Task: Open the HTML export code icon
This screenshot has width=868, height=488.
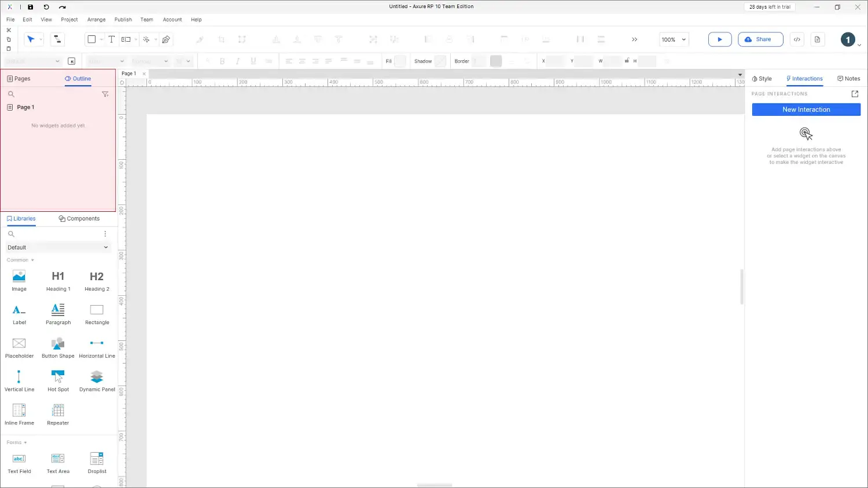Action: [x=797, y=39]
